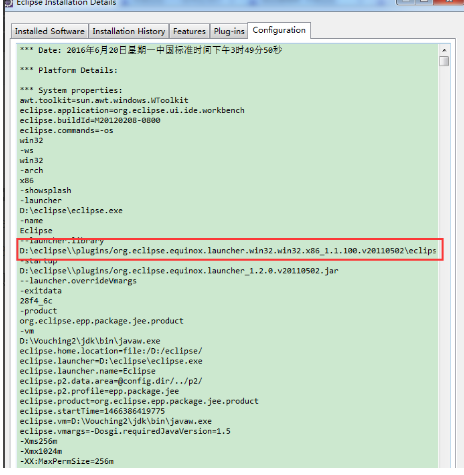Image resolution: width=464 pixels, height=475 pixels.
Task: Click the launcher.win32.win32.x86 library path line
Action: (228, 250)
